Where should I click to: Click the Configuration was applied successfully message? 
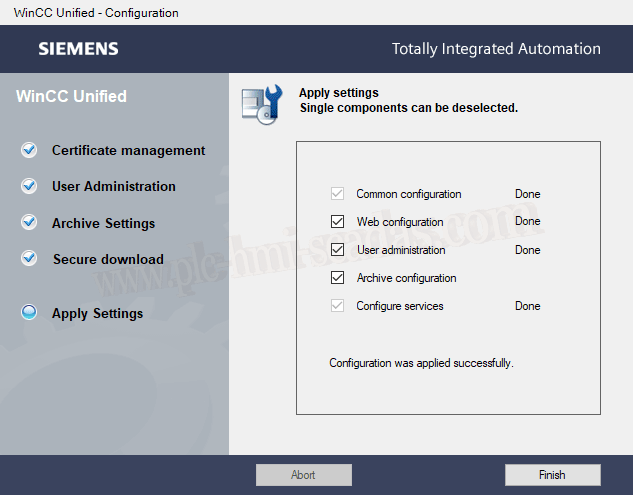tap(421, 363)
